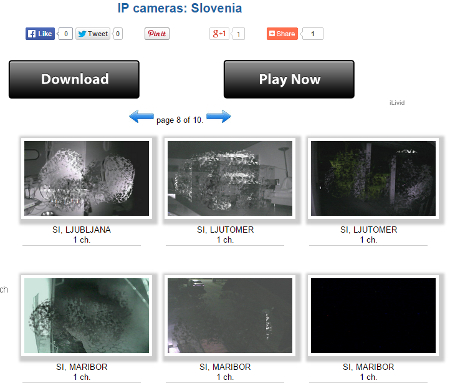
Task: Click the large Download button
Action: tap(74, 79)
